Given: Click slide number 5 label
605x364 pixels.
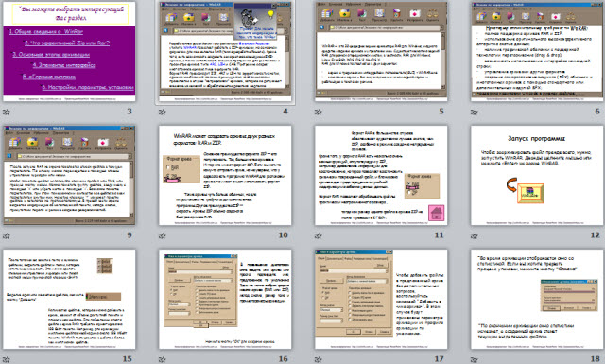Looking at the screenshot, I should click(x=441, y=112).
